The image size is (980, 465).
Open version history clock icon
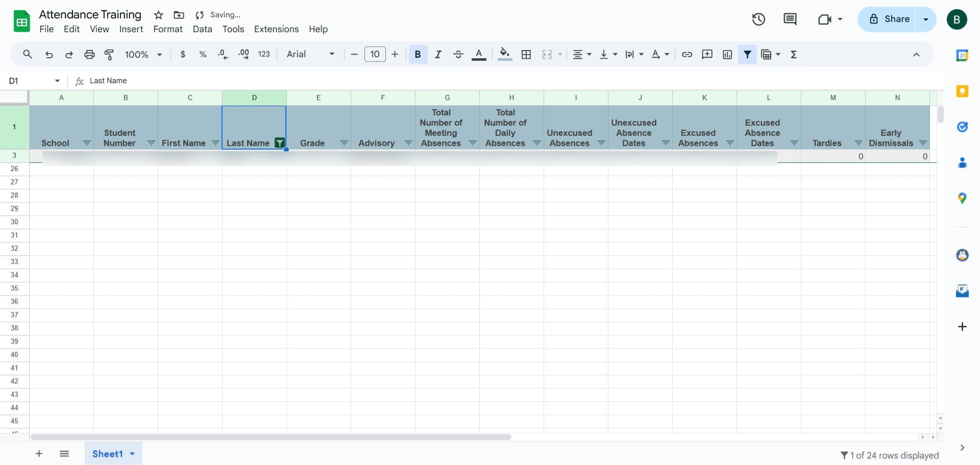[x=758, y=19]
